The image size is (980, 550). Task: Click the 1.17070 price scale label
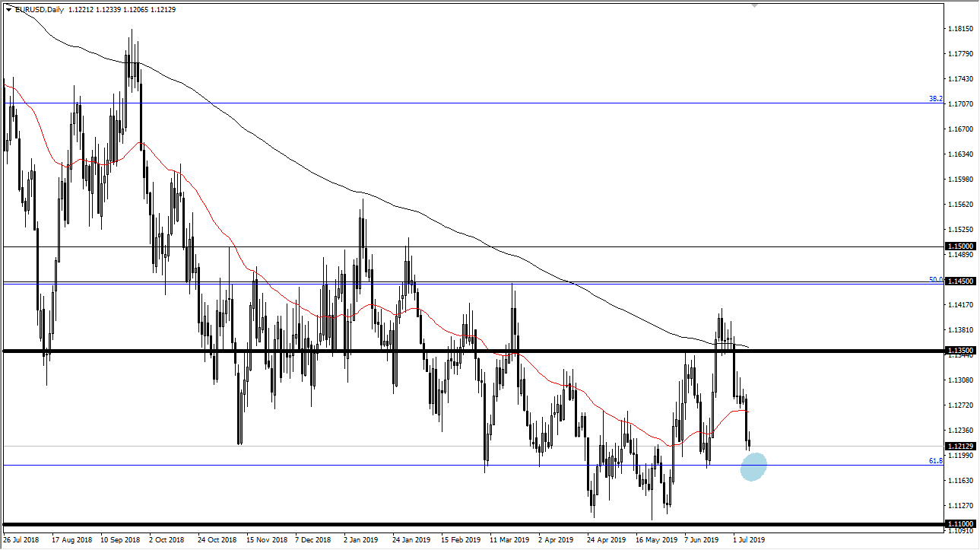[x=962, y=104]
